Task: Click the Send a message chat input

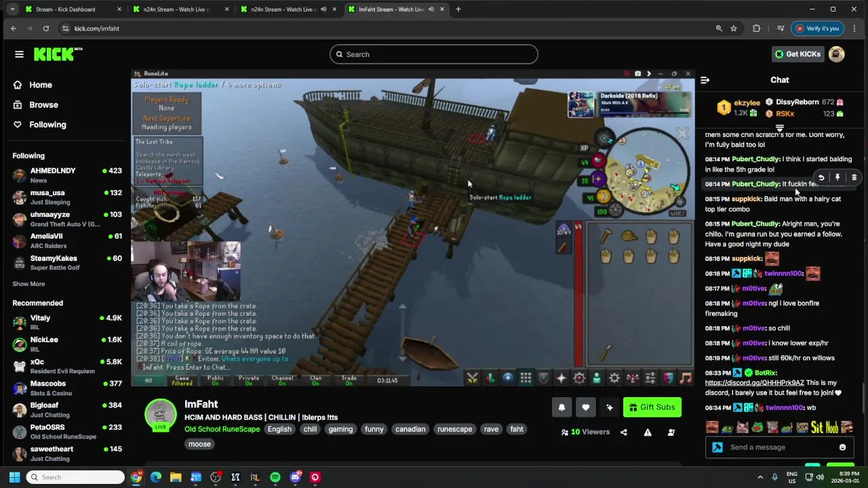Action: (780, 447)
